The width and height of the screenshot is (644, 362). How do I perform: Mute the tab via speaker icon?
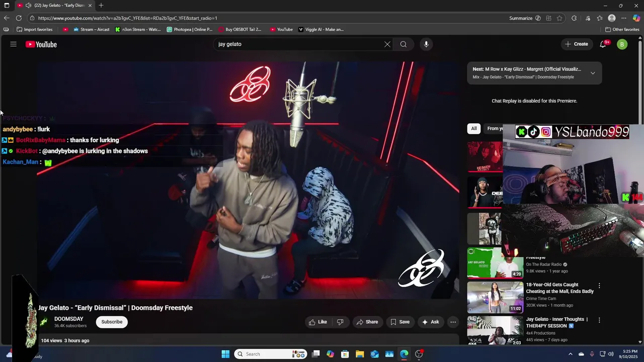click(x=29, y=6)
